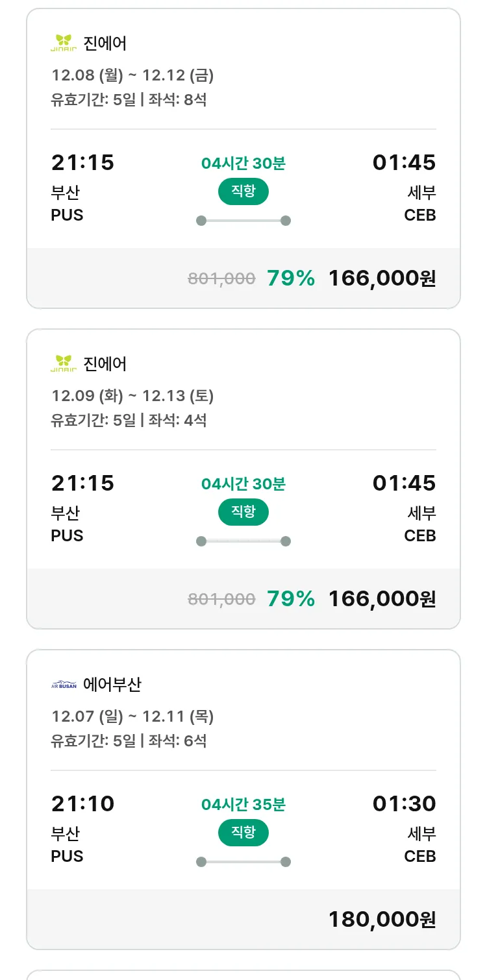Tap the 01:30 arrival time at Cebu
487x980 pixels.
[x=404, y=803]
